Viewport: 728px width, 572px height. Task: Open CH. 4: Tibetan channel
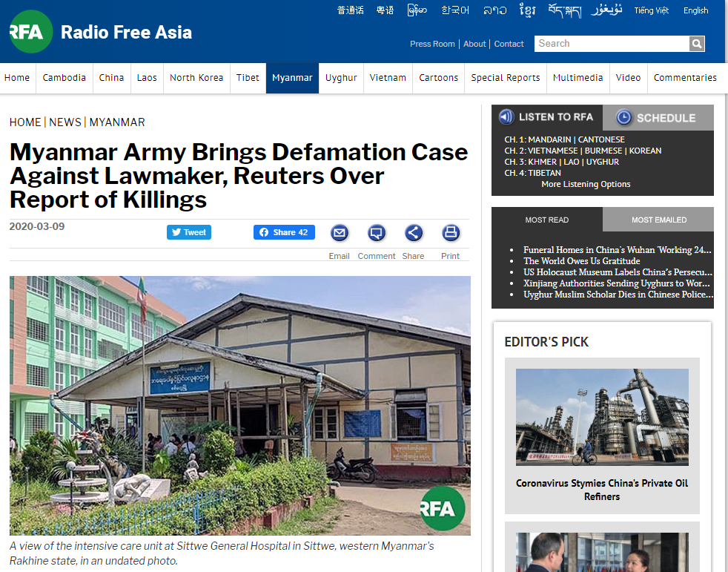532,173
